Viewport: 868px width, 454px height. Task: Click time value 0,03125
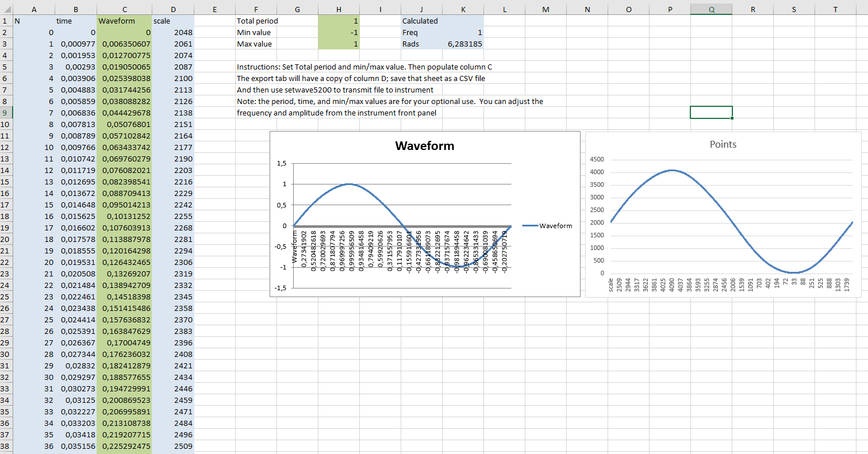[76, 400]
